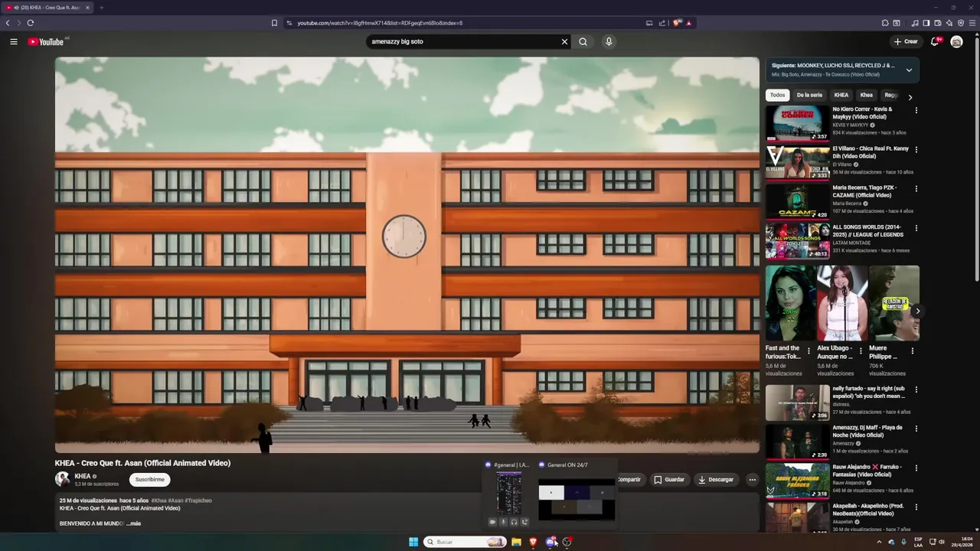Screen dimensions: 980x551
Task: Click the Crear button
Action: tap(906, 42)
